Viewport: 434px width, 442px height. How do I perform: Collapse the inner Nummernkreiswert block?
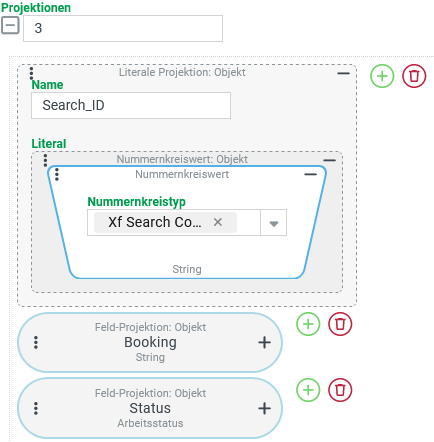pos(310,174)
